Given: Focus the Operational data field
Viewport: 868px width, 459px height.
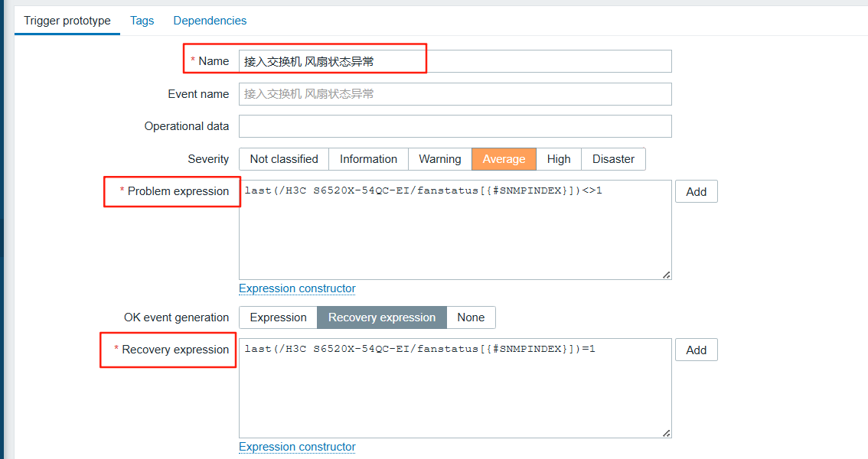Looking at the screenshot, I should 455,126.
